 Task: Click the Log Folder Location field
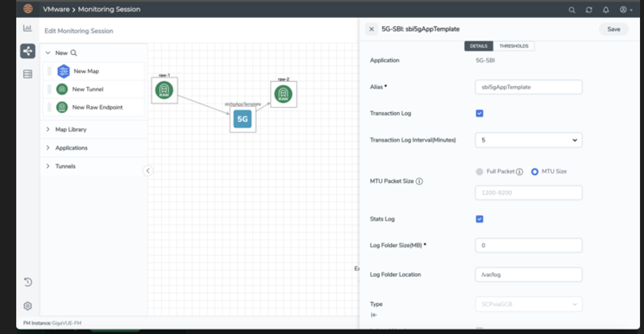[528, 275]
